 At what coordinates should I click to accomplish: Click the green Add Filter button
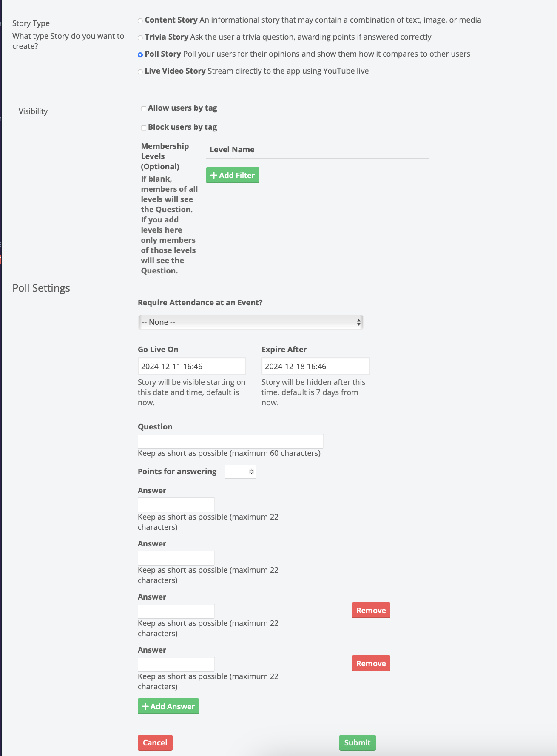coord(233,175)
